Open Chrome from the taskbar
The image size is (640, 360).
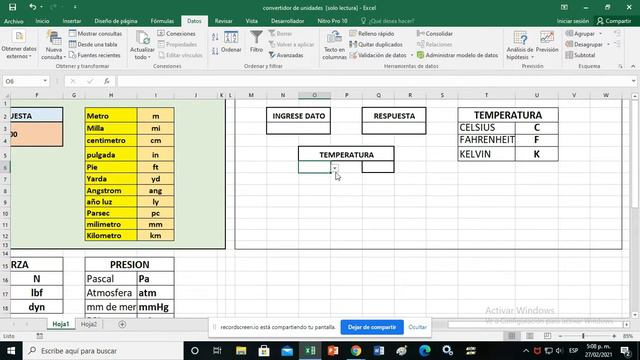[x=356, y=351]
